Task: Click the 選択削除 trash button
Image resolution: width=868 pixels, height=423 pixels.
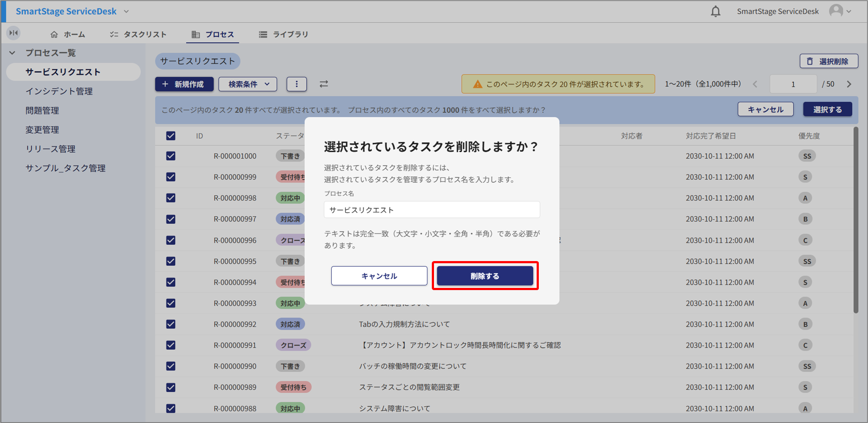Action: (828, 61)
